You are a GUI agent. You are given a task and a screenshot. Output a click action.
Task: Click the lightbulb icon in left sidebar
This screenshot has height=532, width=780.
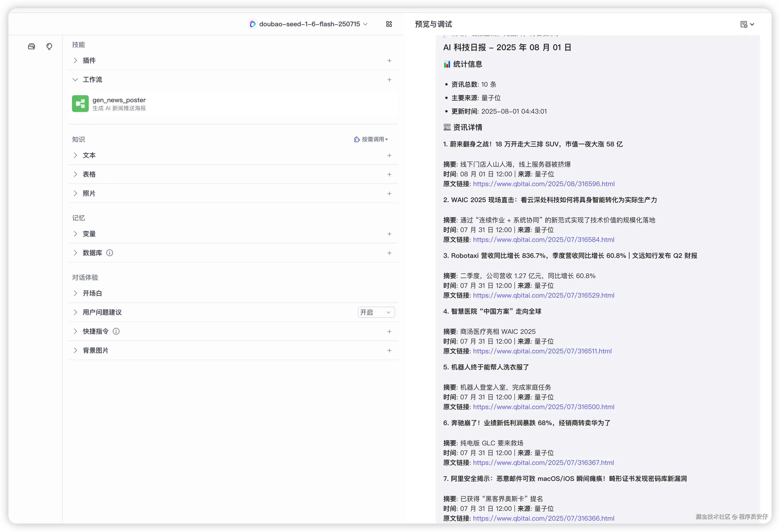pos(49,46)
